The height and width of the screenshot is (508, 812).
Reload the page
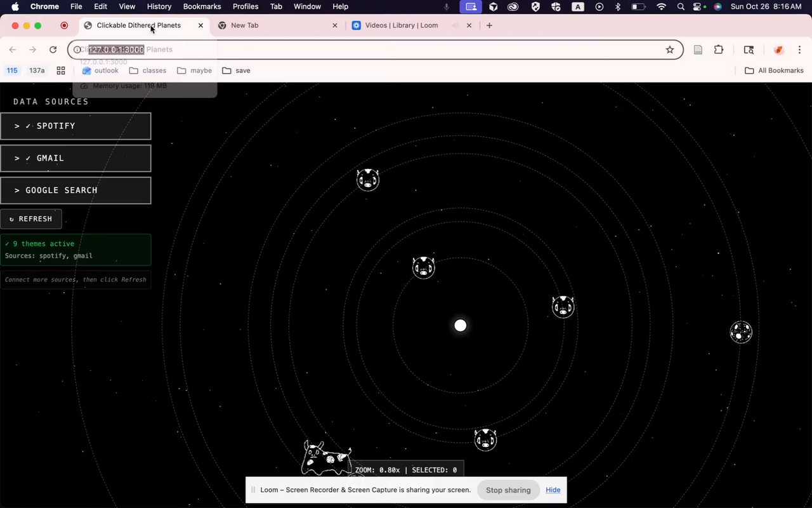coord(53,50)
